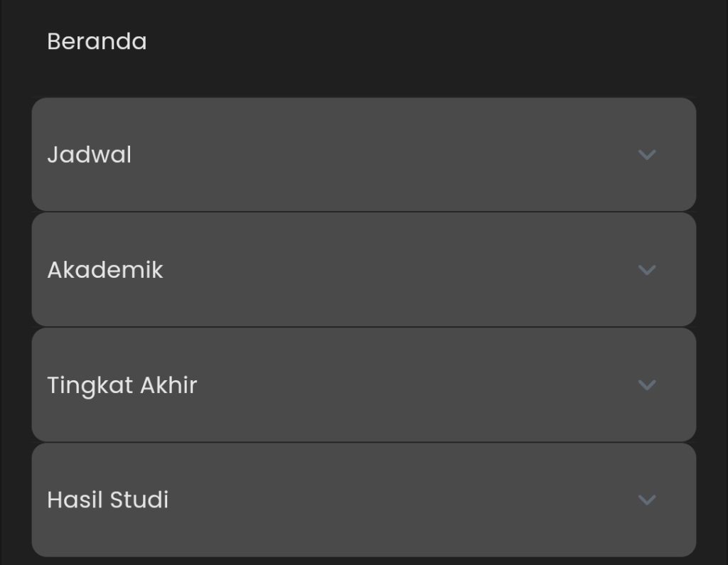Open the Jadwal dropdown card

(x=363, y=155)
